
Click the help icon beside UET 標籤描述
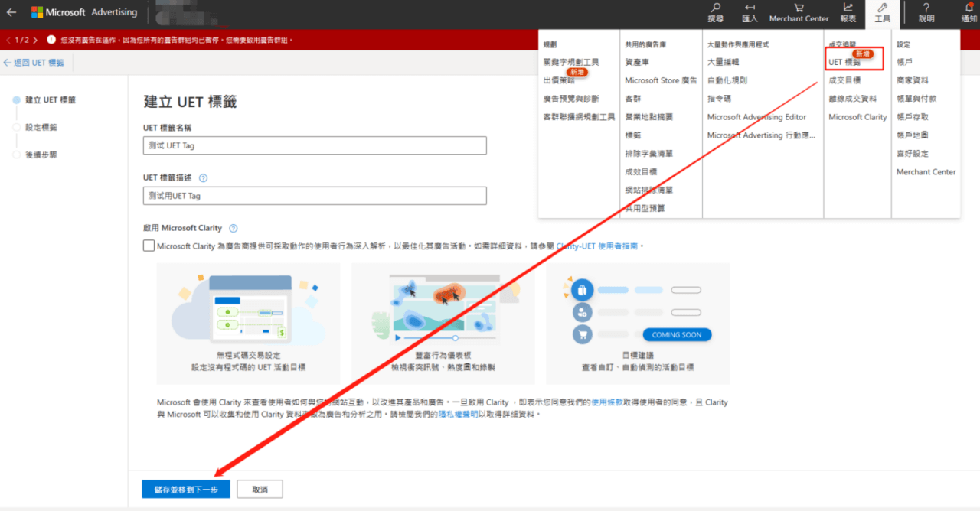click(x=203, y=177)
